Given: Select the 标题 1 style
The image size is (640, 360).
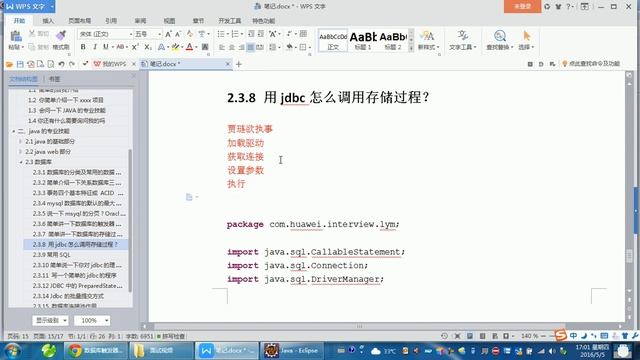Looking at the screenshot, I should click(x=362, y=40).
